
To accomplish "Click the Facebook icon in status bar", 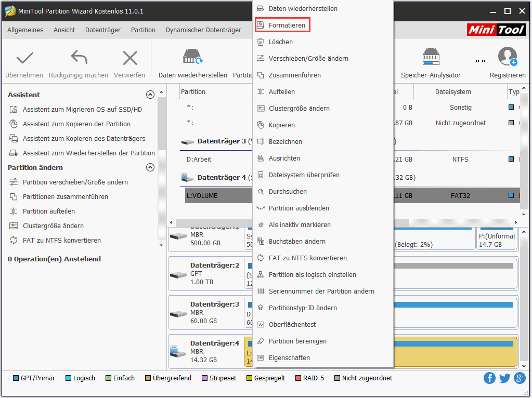I will [x=489, y=378].
